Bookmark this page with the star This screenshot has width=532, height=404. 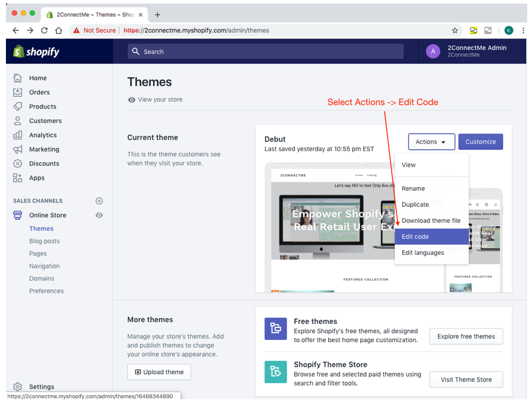455,30
